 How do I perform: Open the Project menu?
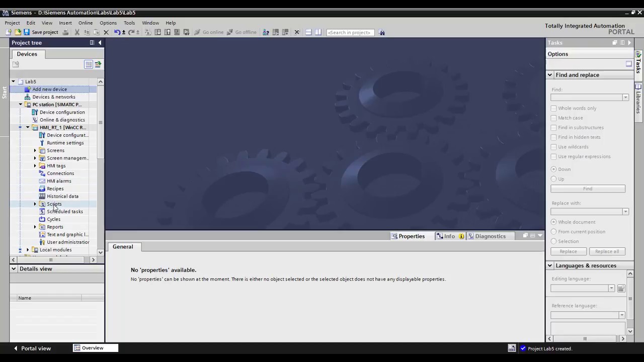click(x=12, y=23)
